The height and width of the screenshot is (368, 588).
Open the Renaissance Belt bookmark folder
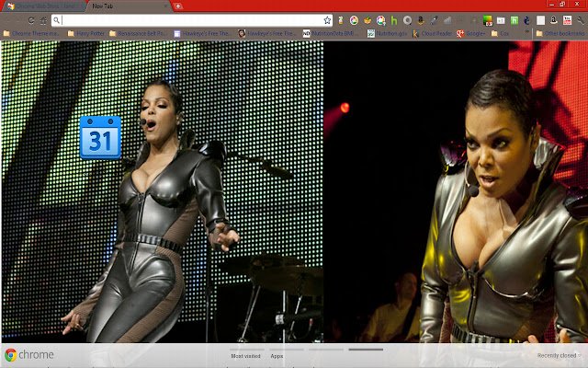click(138, 33)
